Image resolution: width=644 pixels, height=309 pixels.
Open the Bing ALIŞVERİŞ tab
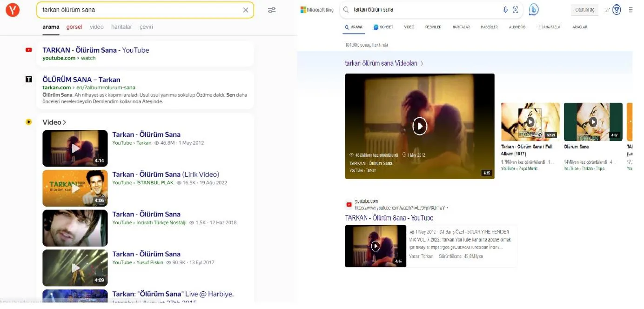tap(517, 27)
